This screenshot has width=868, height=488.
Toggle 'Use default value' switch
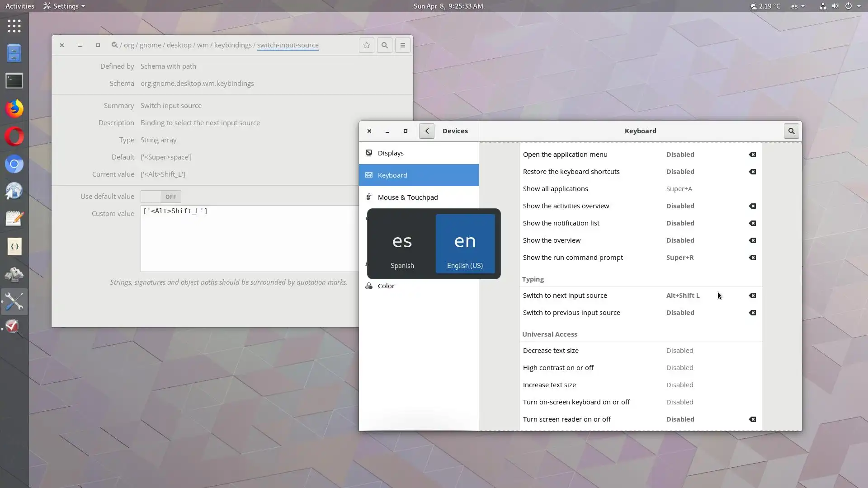pyautogui.click(x=161, y=197)
